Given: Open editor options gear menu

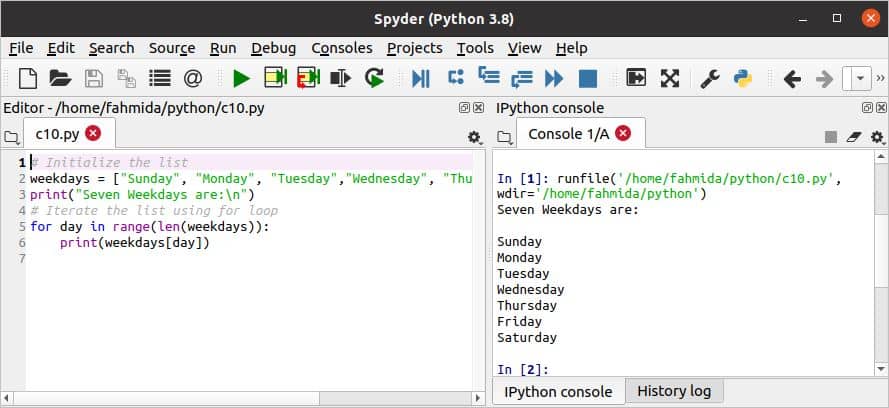Looking at the screenshot, I should 475,137.
